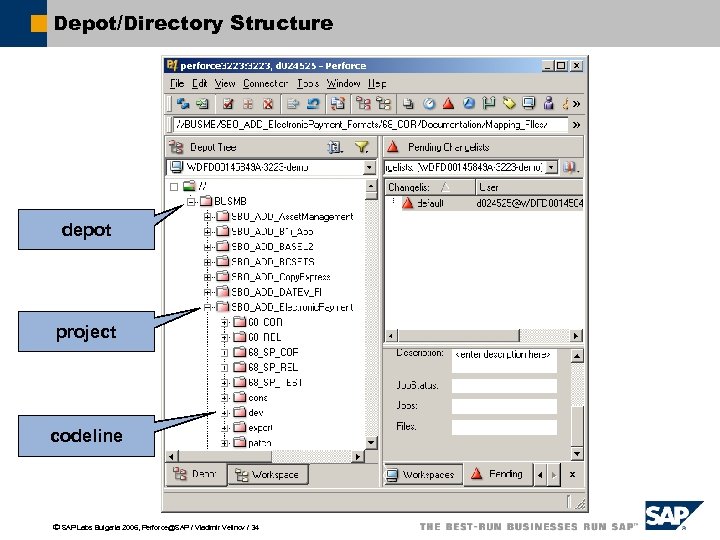
Task: Click the Refresh toolbar icon
Action: point(183,104)
